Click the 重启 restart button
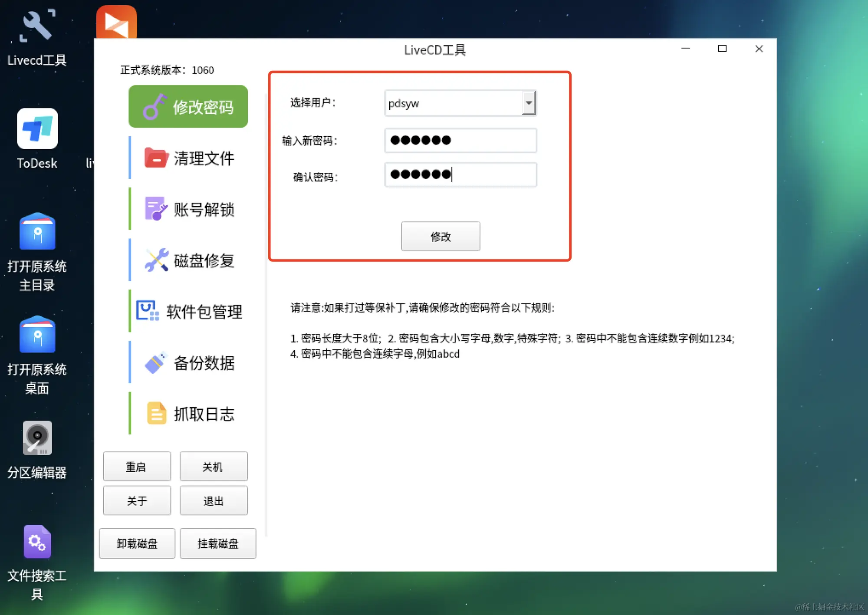The image size is (868, 615). (137, 467)
